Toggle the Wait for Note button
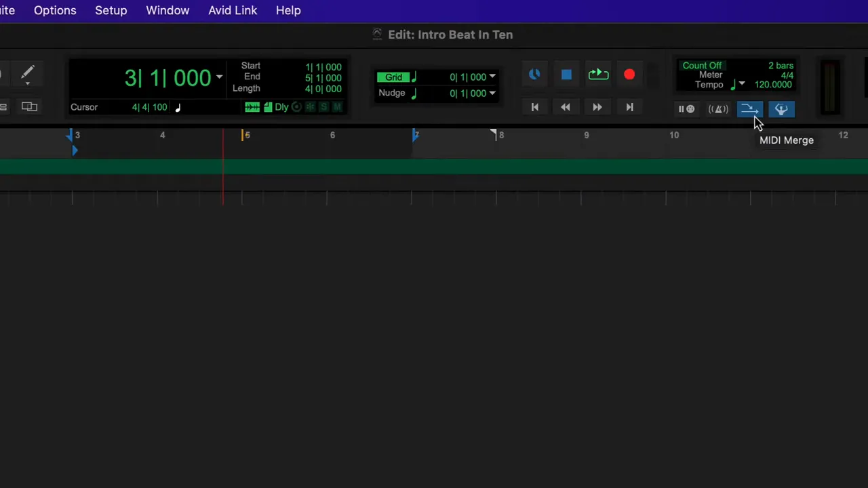This screenshot has height=488, width=868. (x=686, y=109)
